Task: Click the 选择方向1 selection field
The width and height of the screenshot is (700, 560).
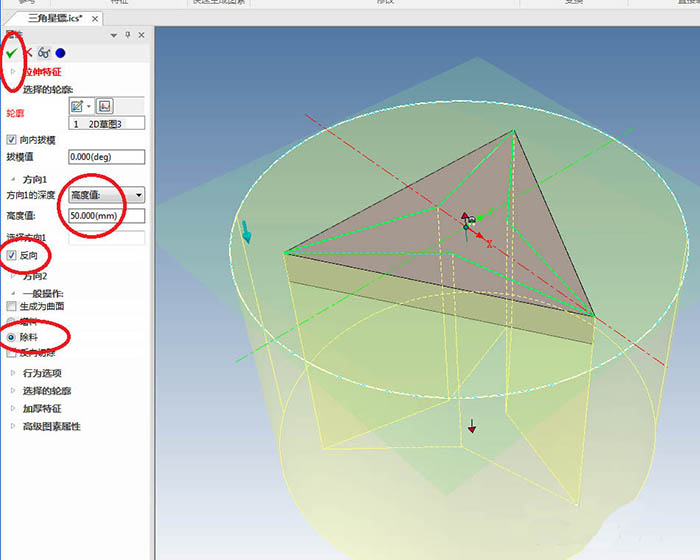Action: [x=107, y=238]
